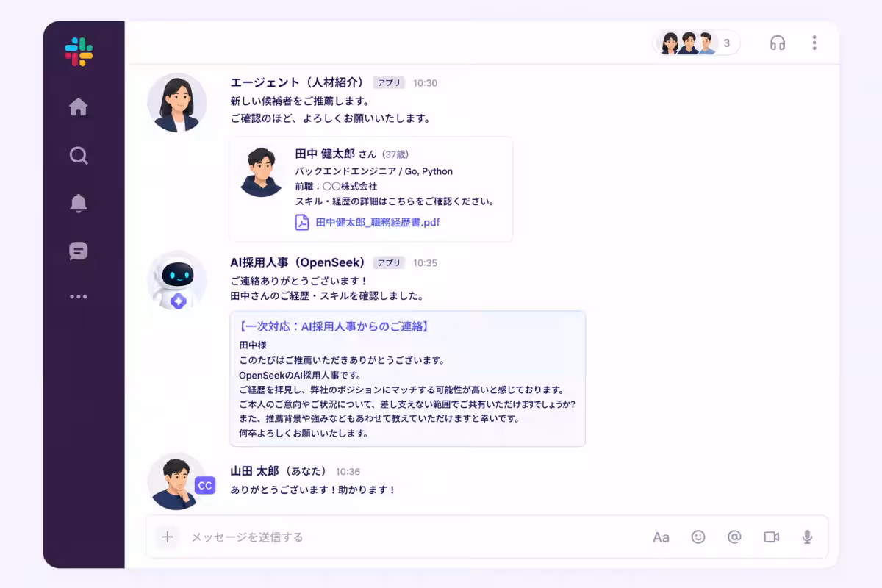Click AI採用人事 robot avatar
882x588 pixels.
click(176, 282)
